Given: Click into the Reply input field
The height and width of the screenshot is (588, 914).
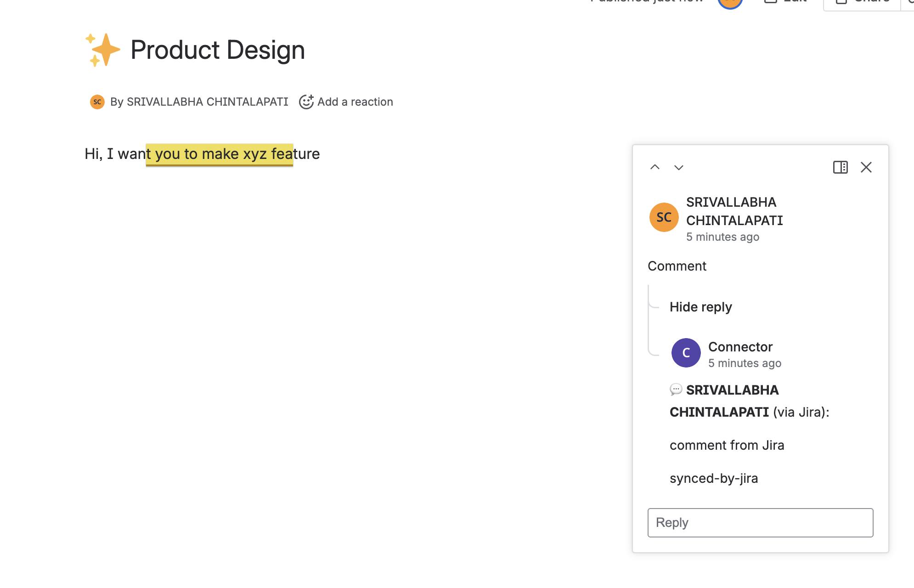Looking at the screenshot, I should 760,523.
